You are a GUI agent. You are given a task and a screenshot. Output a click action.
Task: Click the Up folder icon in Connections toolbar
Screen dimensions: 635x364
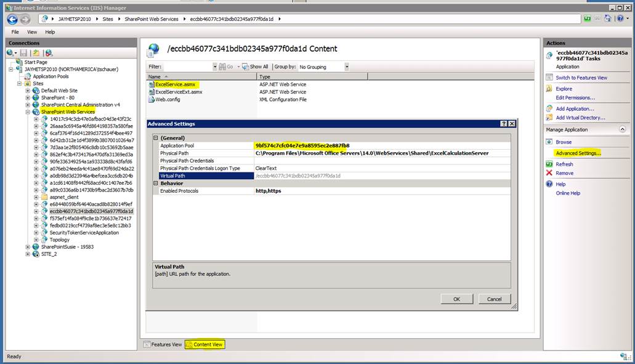point(36,53)
